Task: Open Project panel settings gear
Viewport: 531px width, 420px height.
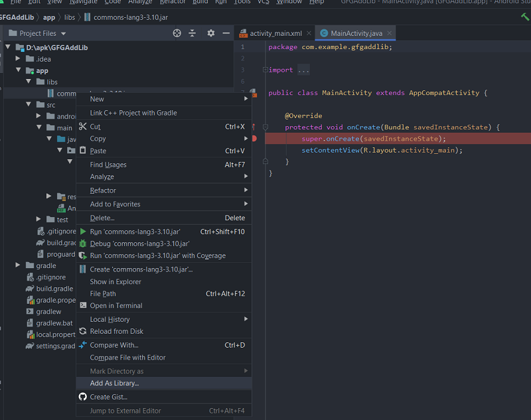Action: click(211, 33)
